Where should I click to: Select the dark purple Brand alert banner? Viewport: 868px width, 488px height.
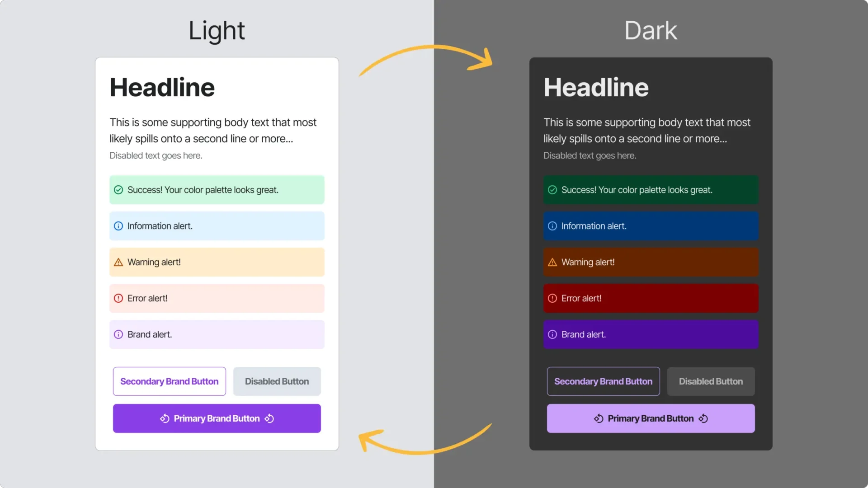[x=651, y=334]
